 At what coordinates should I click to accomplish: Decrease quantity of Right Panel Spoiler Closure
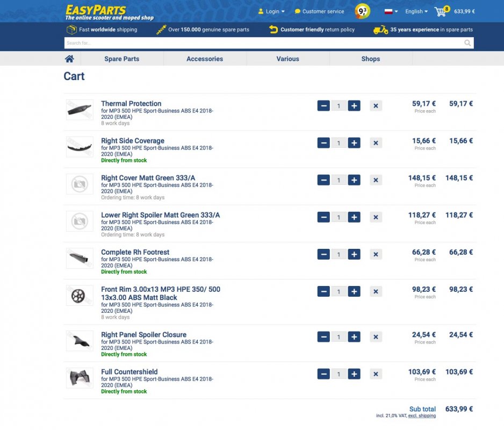click(x=323, y=336)
